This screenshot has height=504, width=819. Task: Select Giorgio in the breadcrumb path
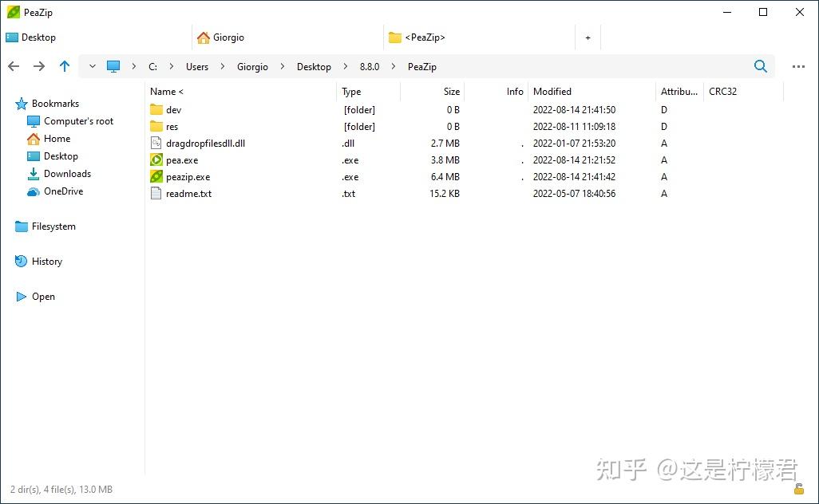[252, 67]
